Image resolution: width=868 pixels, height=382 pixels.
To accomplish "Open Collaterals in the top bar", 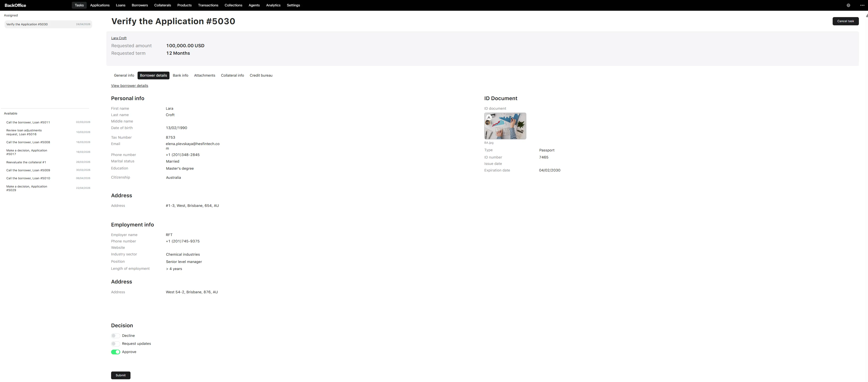I will (162, 5).
